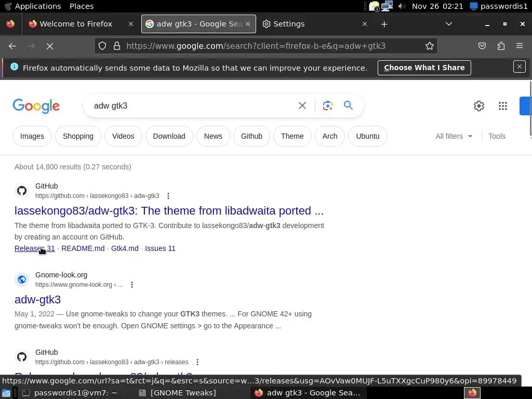Select the Download filter chip
The width and height of the screenshot is (532, 399).
(x=169, y=136)
